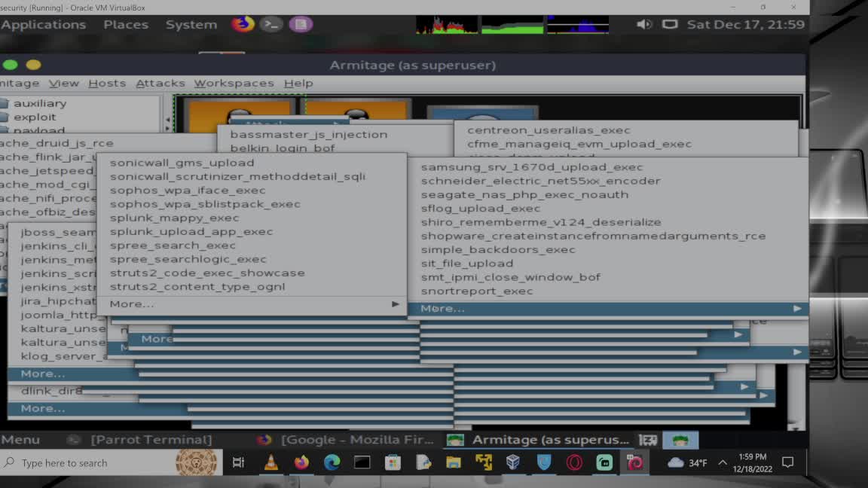The image size is (868, 488).
Task: Click the purple launcher icon beside terminal
Action: [x=301, y=24]
